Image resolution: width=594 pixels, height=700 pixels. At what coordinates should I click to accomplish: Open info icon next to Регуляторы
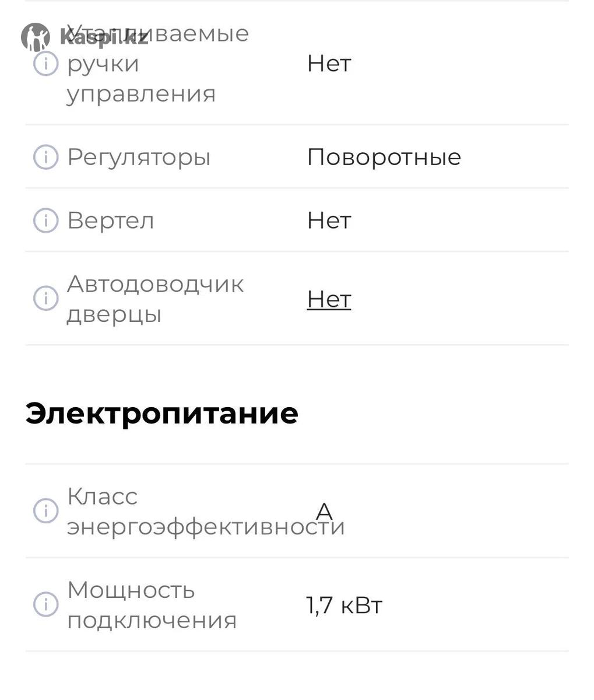tap(45, 157)
